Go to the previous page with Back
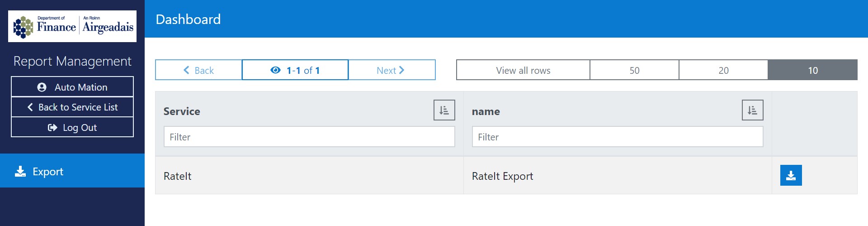The width and height of the screenshot is (868, 226). (198, 70)
